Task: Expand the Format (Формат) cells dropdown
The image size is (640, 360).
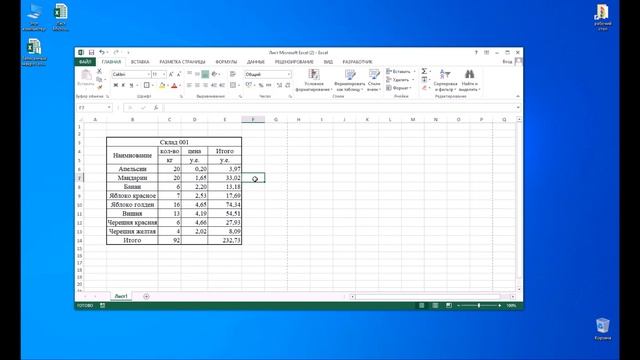Action: point(411,88)
